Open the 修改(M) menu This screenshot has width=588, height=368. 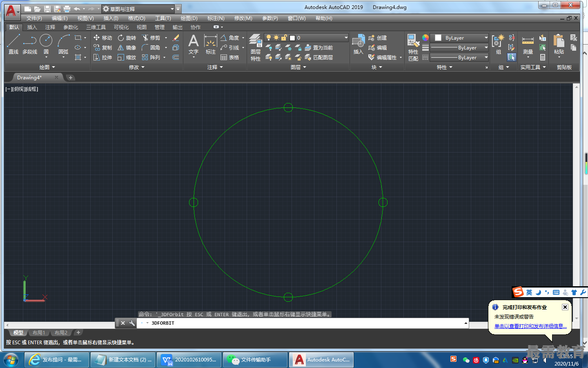point(243,18)
